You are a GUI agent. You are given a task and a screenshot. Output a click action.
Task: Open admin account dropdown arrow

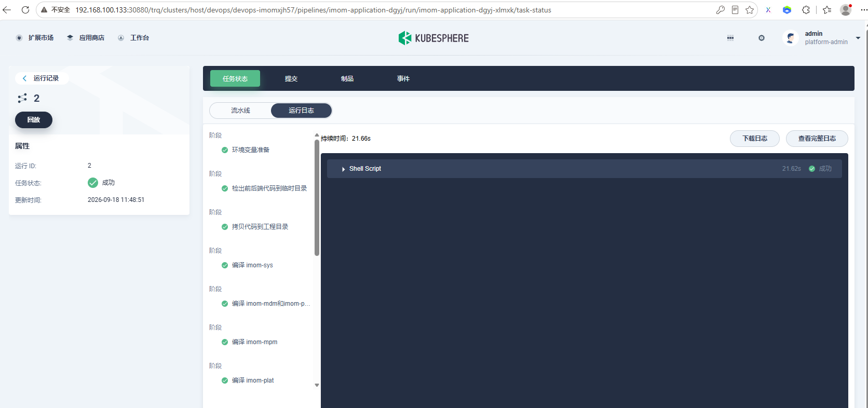click(858, 38)
